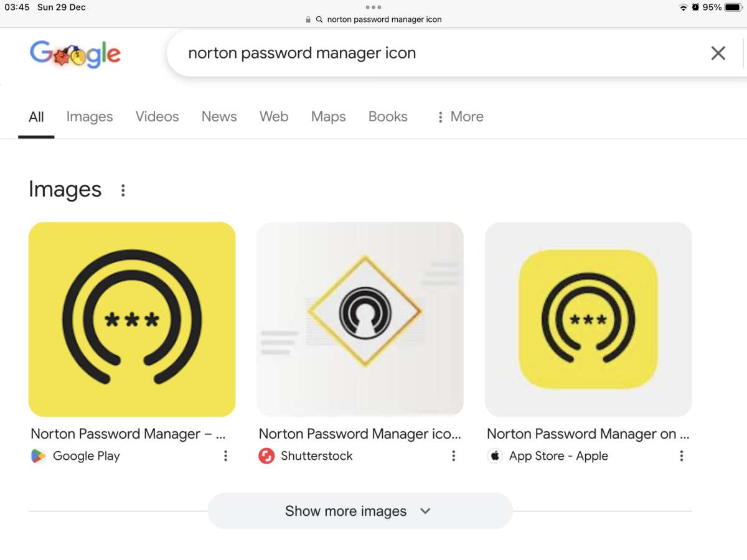
Task: Select the All results tab
Action: pyautogui.click(x=36, y=116)
